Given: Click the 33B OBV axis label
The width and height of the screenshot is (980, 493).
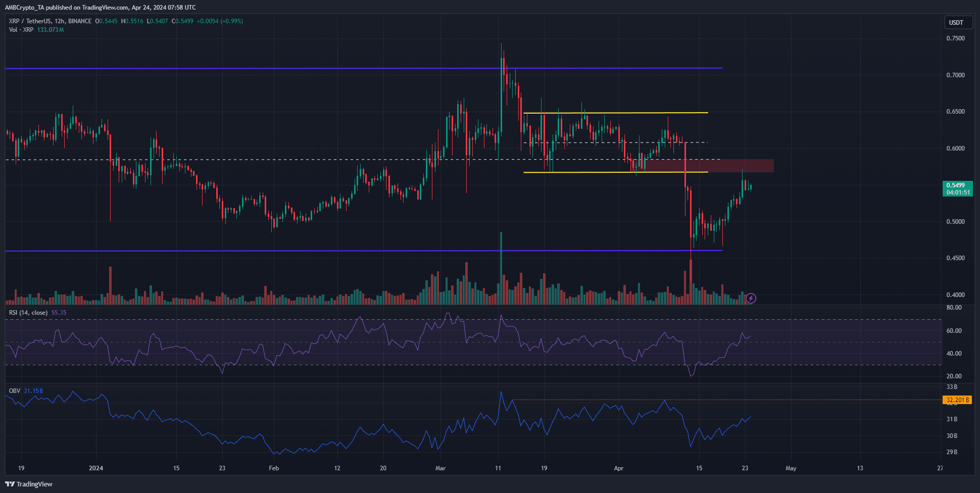Looking at the screenshot, I should [x=952, y=387].
